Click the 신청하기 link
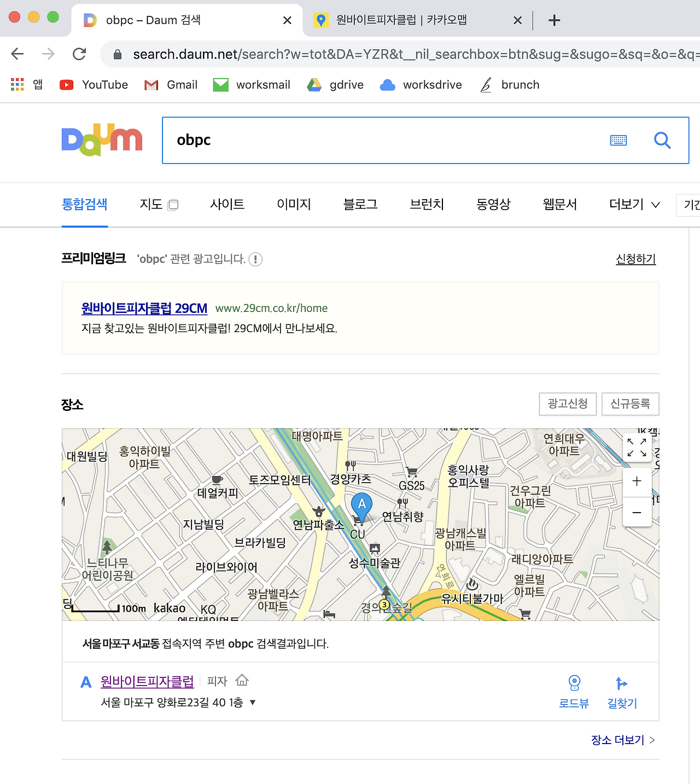The image size is (700, 784). [635, 259]
